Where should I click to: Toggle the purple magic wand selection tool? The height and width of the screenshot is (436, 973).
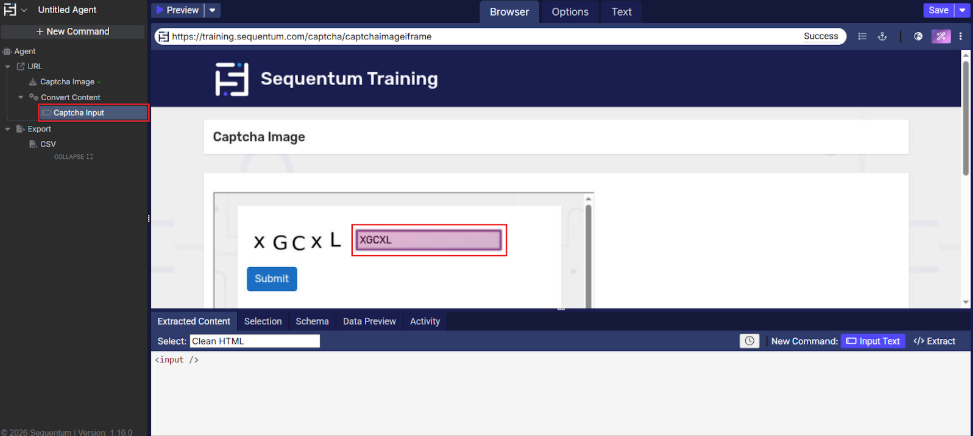click(941, 37)
